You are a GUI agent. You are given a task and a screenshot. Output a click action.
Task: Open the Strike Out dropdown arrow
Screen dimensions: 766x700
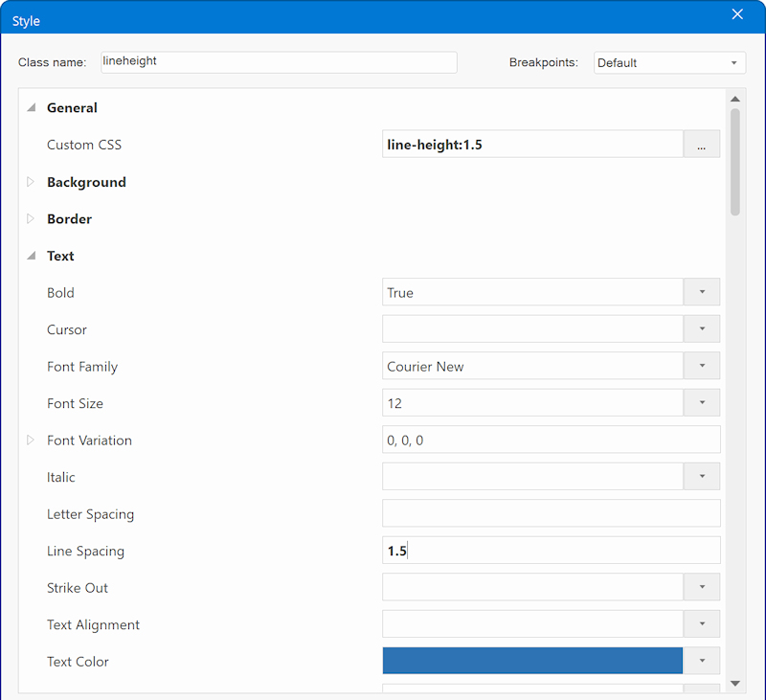click(701, 588)
